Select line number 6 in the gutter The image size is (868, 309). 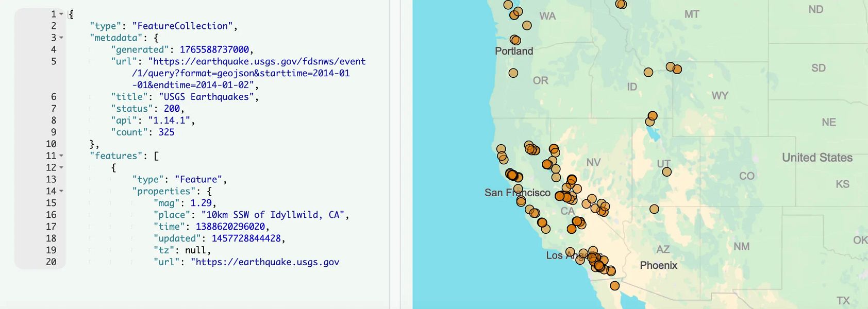click(54, 97)
